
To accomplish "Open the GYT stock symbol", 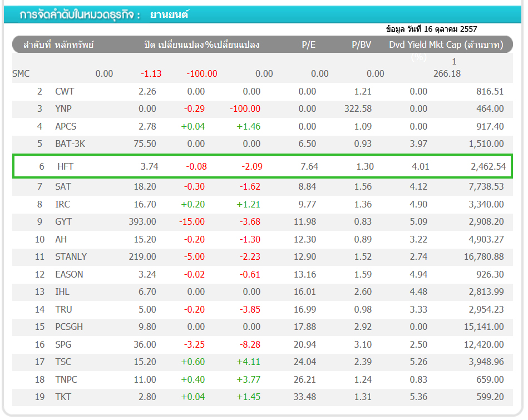I will click(63, 222).
